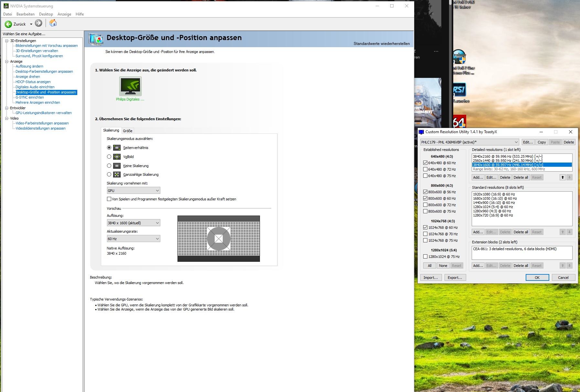The height and width of the screenshot is (392, 580).
Task: Click Copy button next to monitor dropdown
Action: click(x=542, y=142)
